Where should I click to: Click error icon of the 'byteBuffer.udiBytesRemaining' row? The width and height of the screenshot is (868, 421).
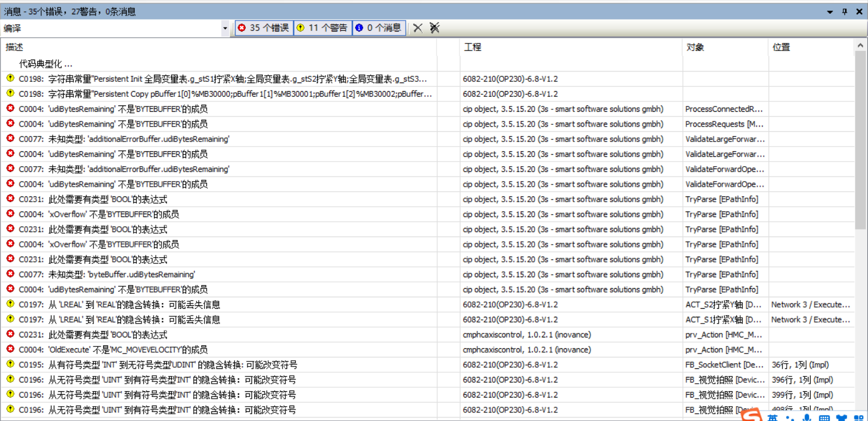pos(10,274)
